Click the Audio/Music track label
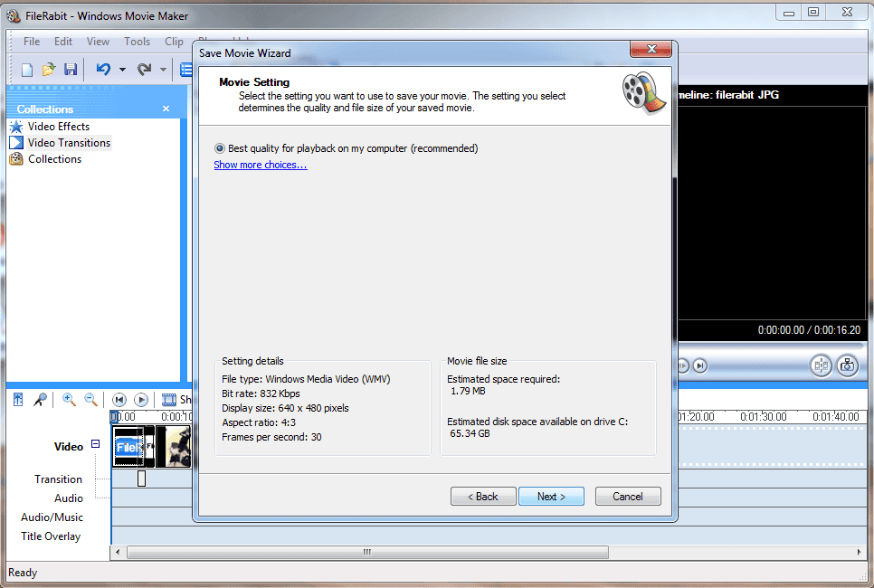 point(52,517)
